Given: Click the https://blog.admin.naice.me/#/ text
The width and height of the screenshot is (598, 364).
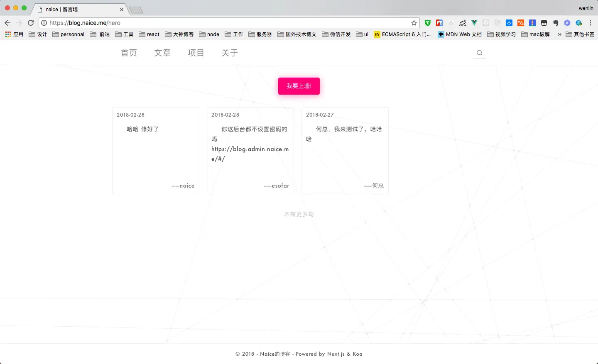Looking at the screenshot, I should pos(250,154).
